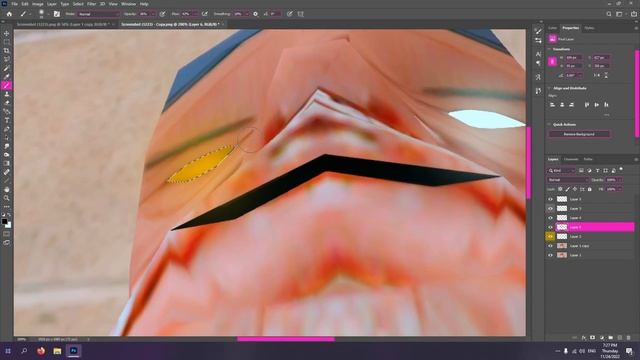Show more align options ellipsis
Viewport: 640px width, 360px height.
[607, 115]
